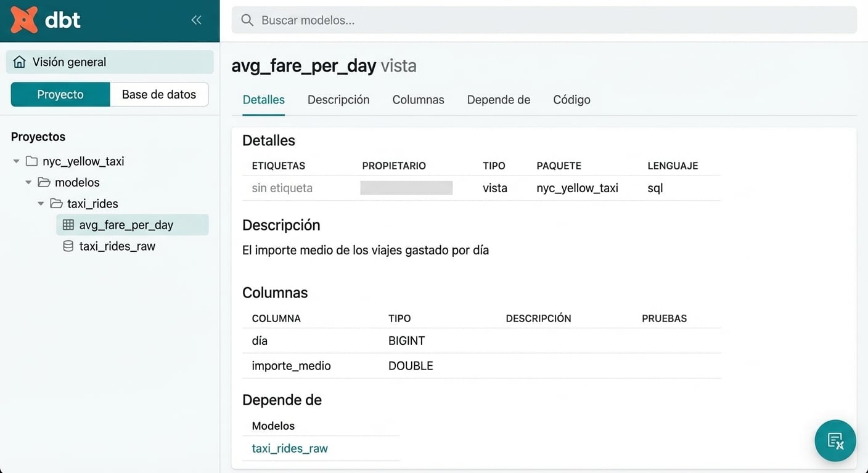Open the Código tab
Image resolution: width=868 pixels, height=473 pixels.
coord(571,100)
